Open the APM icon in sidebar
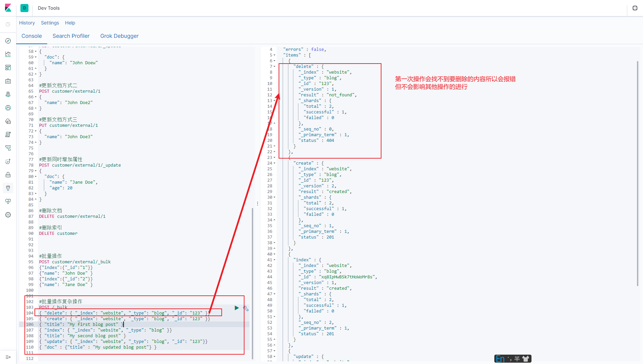 point(8,148)
